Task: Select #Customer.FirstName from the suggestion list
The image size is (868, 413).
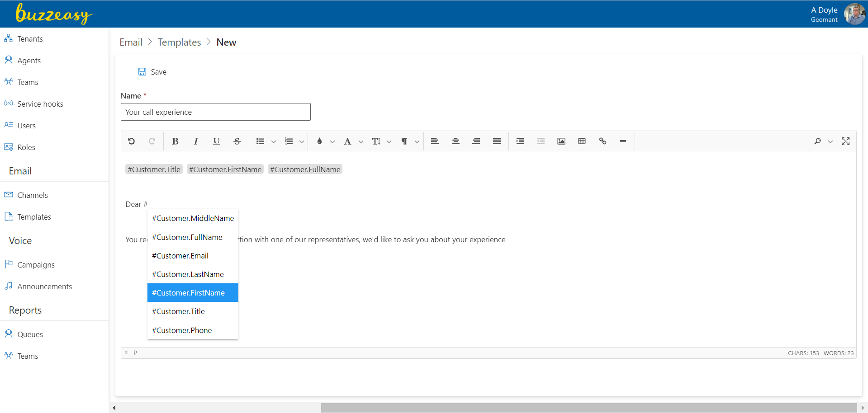Action: click(x=193, y=292)
